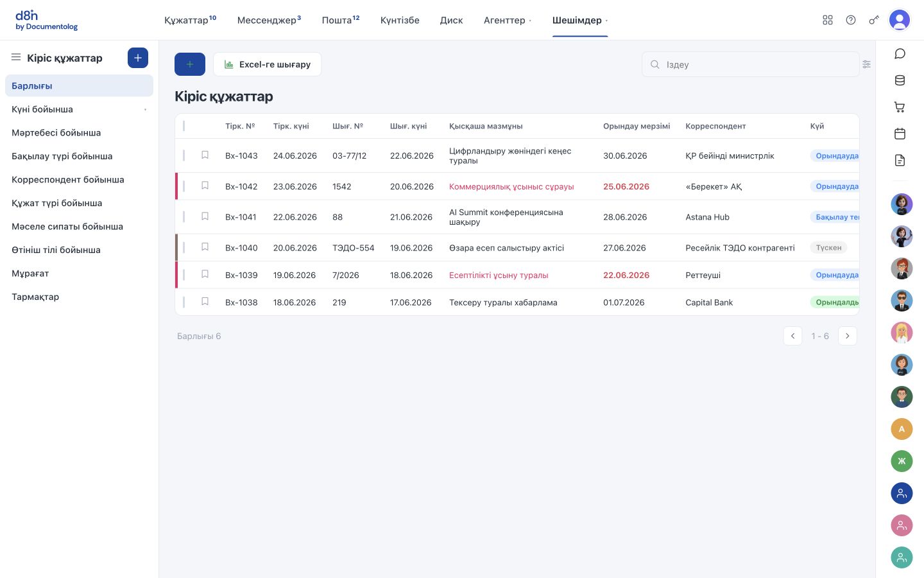Select row checkbox for Вх-1041
924x578 pixels.
pos(184,217)
